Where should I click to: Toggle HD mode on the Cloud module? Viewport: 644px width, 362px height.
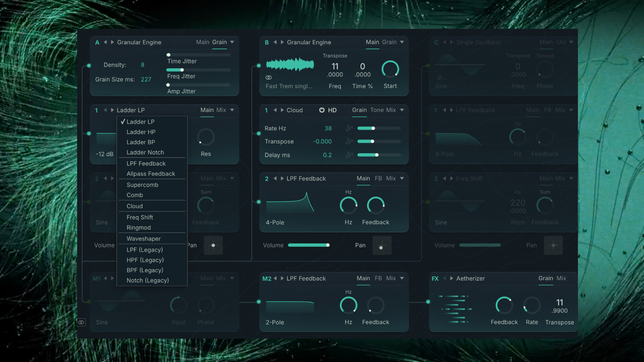tap(332, 110)
